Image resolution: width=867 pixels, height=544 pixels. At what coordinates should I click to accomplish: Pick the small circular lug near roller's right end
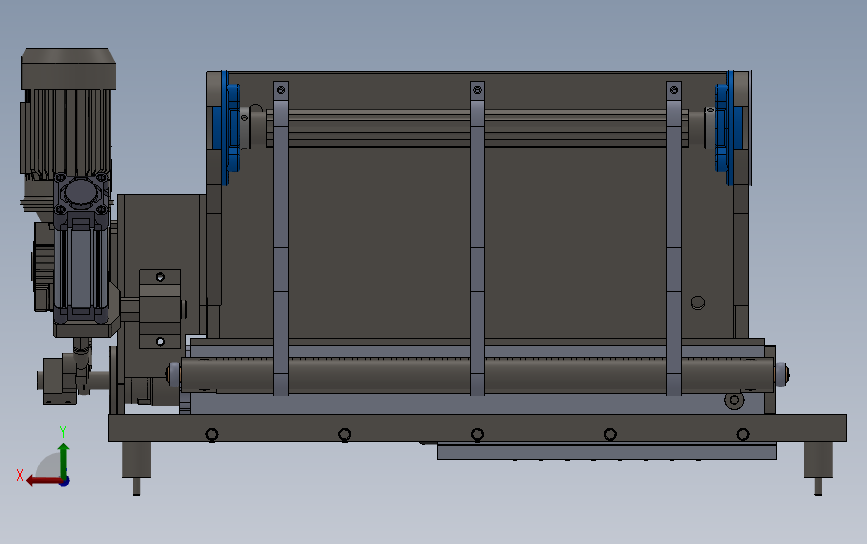pos(734,400)
